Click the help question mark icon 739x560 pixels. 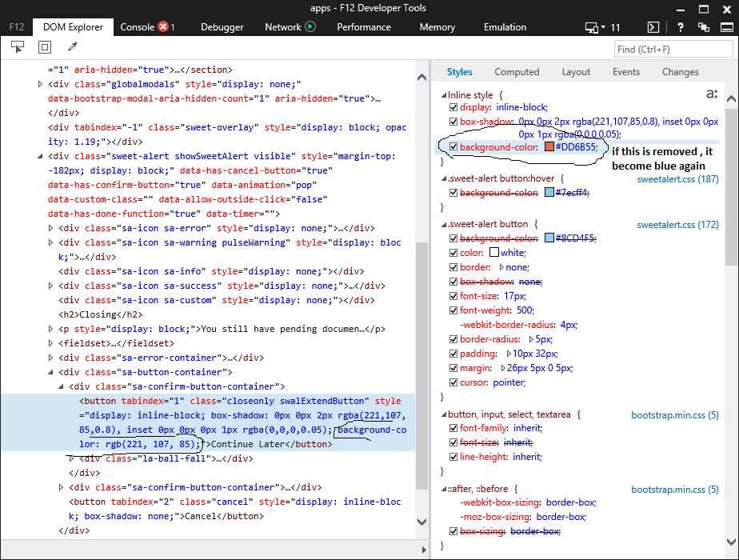pos(680,26)
